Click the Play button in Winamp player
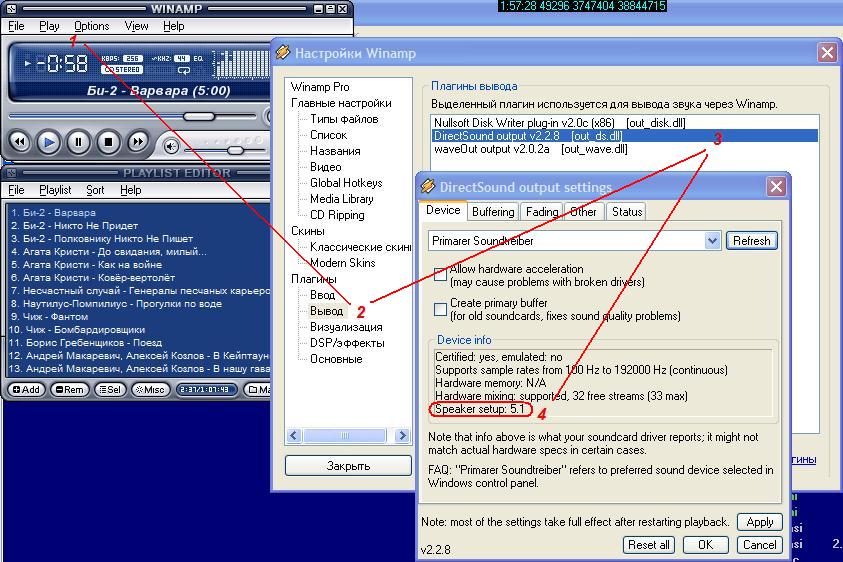 [x=48, y=143]
